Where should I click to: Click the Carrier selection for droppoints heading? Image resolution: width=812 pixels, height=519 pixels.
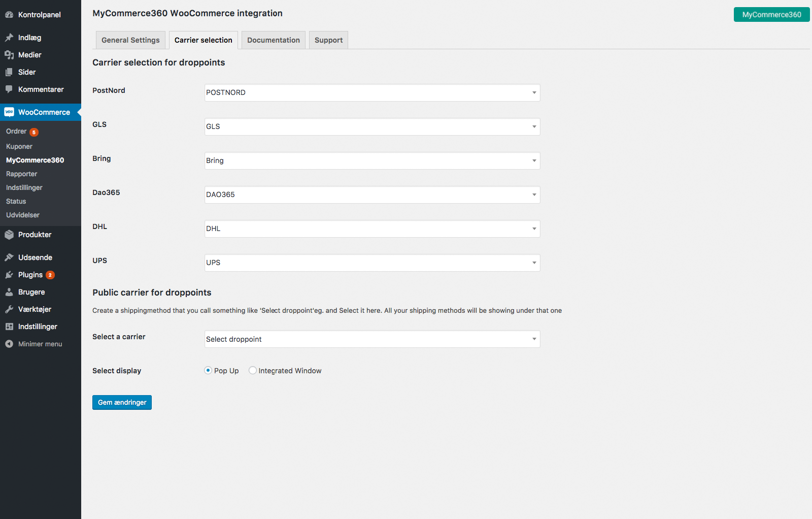coord(159,62)
